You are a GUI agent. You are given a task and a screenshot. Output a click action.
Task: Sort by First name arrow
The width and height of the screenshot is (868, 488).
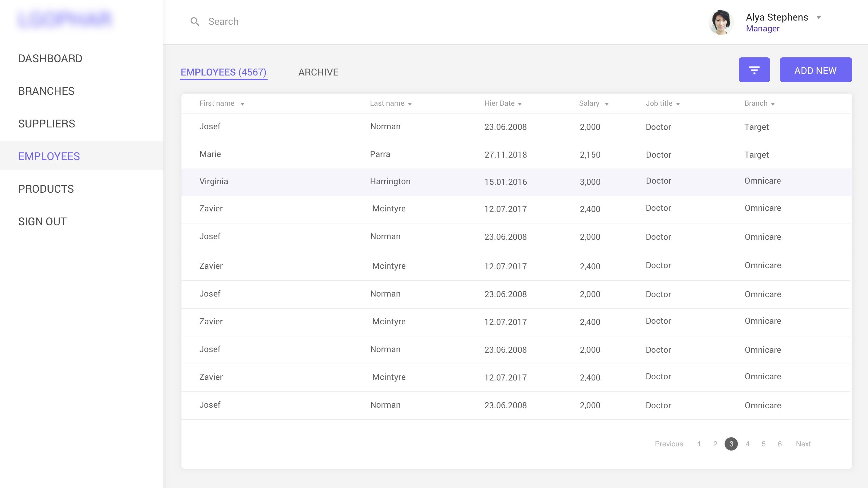pyautogui.click(x=242, y=104)
